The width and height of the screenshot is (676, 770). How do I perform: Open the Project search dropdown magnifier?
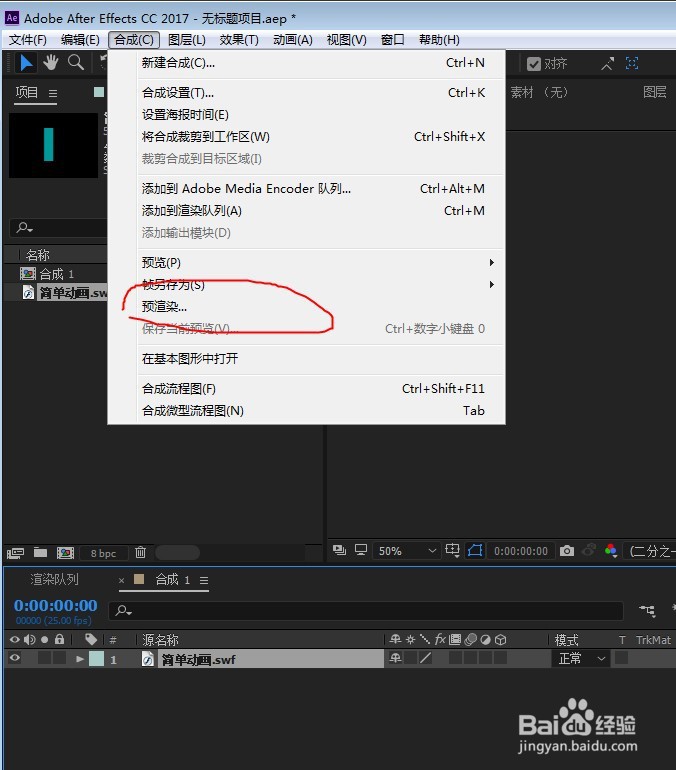click(x=25, y=227)
